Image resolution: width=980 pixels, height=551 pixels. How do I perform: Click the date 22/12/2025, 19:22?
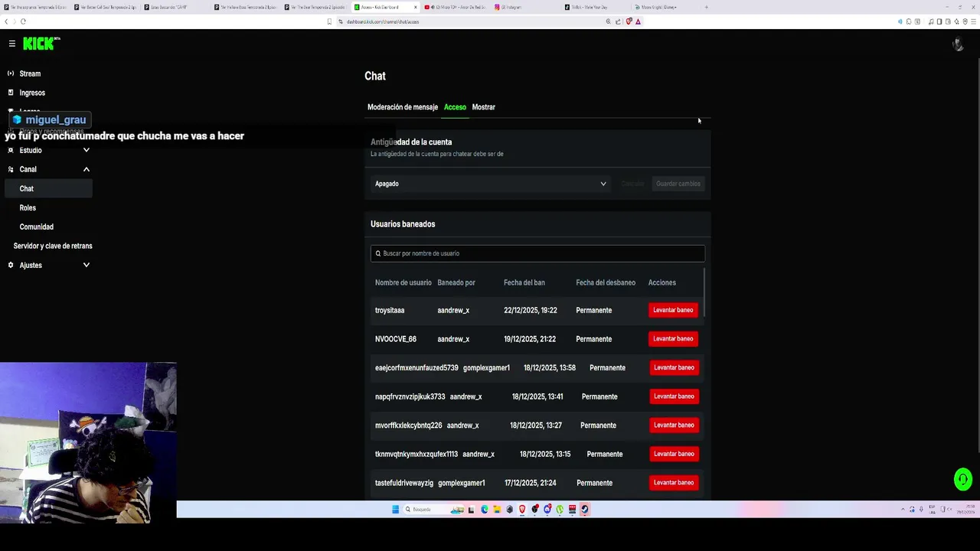click(531, 310)
